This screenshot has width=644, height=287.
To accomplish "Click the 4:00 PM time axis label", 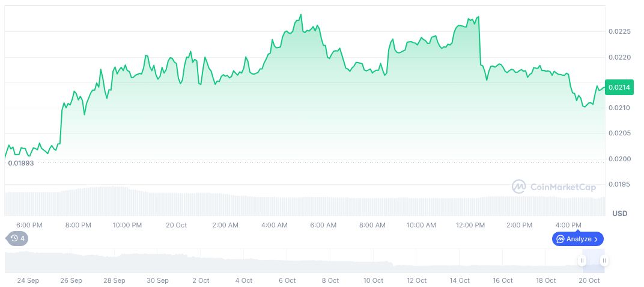I will [x=568, y=225].
